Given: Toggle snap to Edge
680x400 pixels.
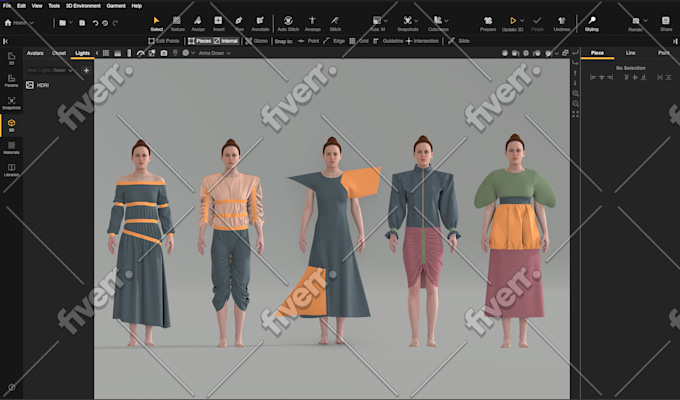Looking at the screenshot, I should coord(334,41).
